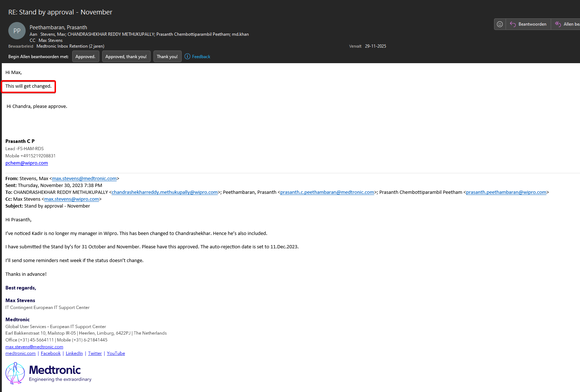Open the prasanth.c.peethambaran@medtronic.com link
This screenshot has width=580, height=392.
[x=327, y=192]
